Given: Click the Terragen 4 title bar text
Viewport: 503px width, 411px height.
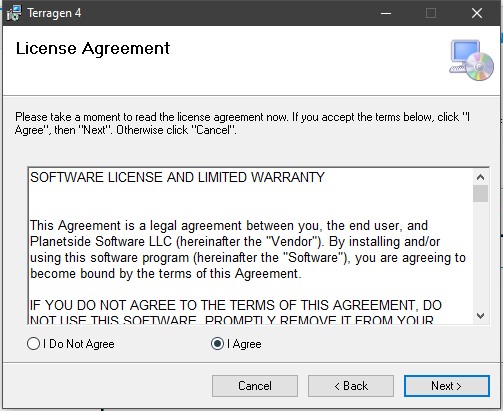Looking at the screenshot, I should 54,13.
